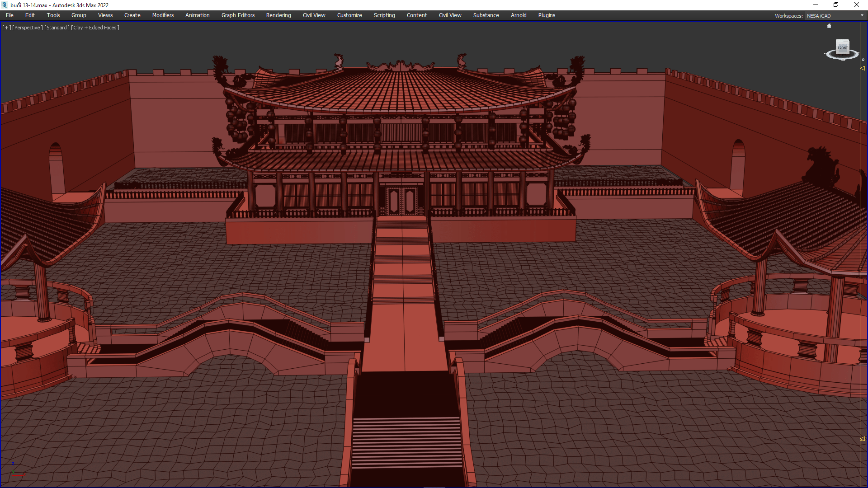Open the Scripting menu
This screenshot has height=488, width=868.
point(384,15)
